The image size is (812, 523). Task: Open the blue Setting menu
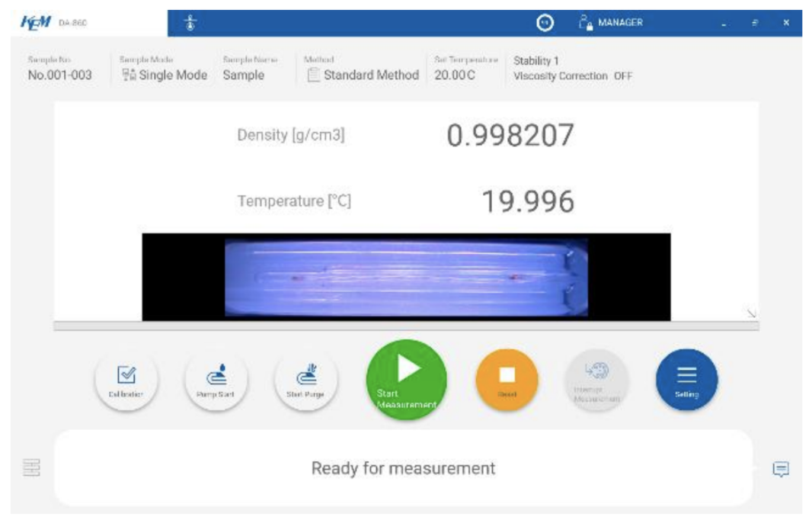[686, 380]
